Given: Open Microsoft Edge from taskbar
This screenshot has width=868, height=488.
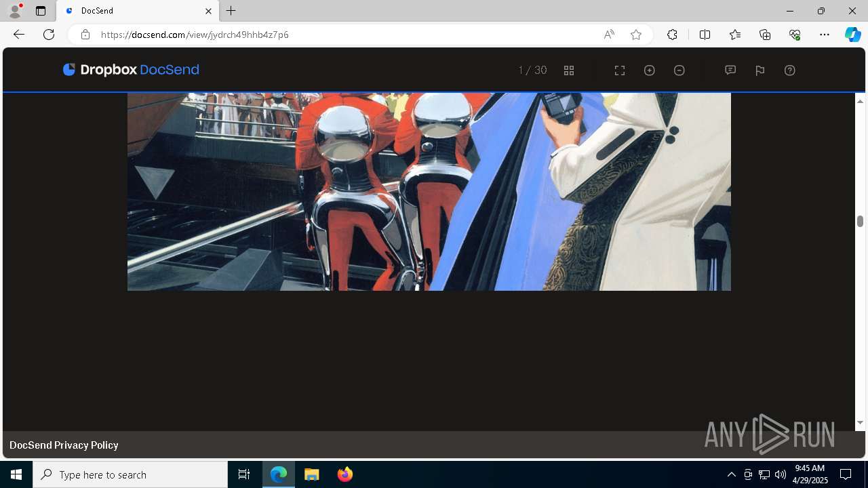Looking at the screenshot, I should point(279,474).
